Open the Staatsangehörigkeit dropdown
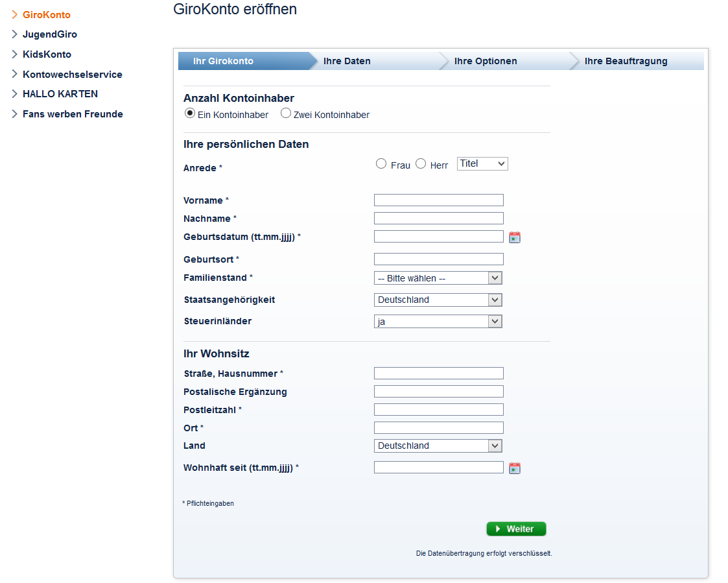728x583 pixels. [438, 300]
